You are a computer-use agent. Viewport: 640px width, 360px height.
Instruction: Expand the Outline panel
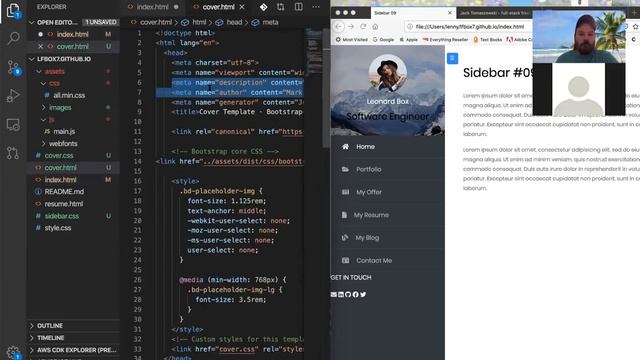(50, 326)
